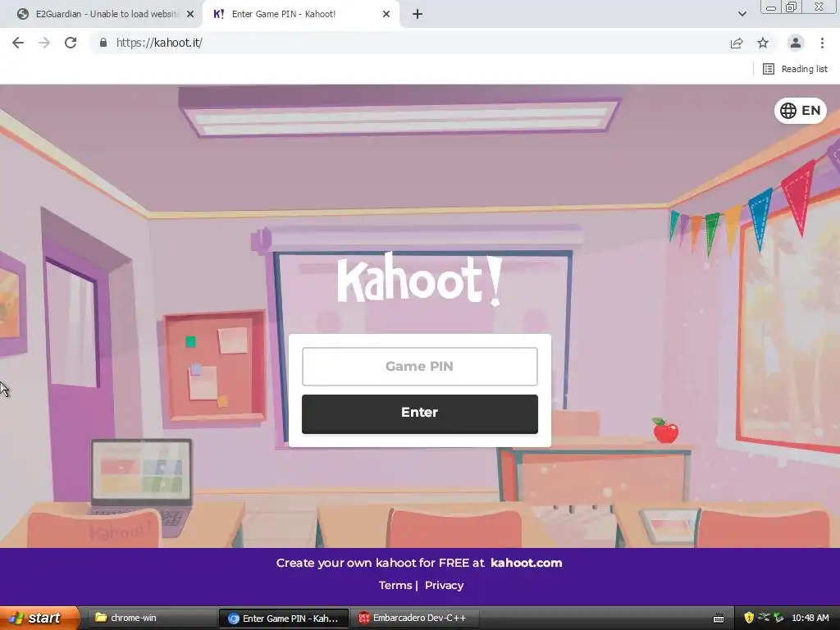Expand the tab search chevron
The image size is (840, 630).
[x=742, y=14]
